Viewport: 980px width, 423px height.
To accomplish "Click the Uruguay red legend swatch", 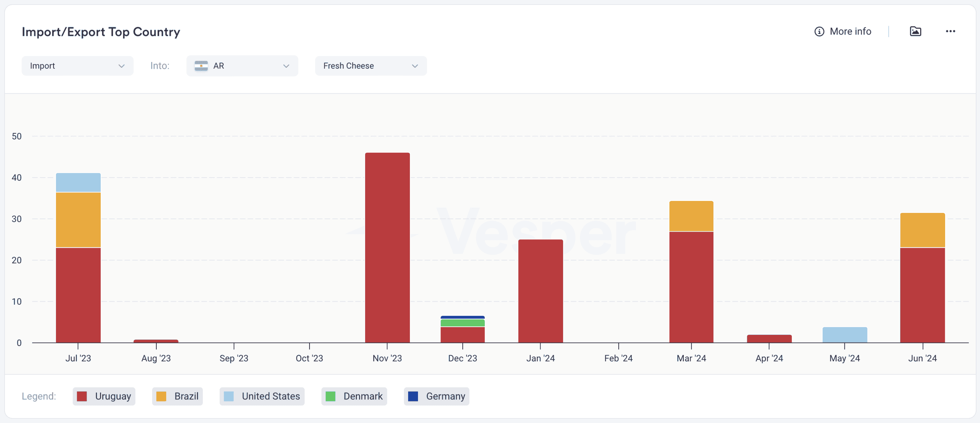I will (x=82, y=396).
